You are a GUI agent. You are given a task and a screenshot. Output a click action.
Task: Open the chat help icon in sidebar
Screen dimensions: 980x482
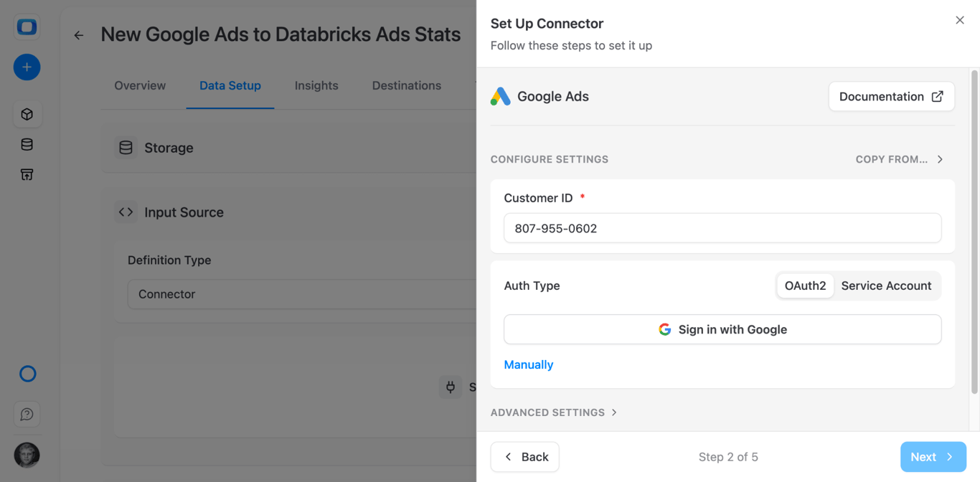(x=27, y=415)
